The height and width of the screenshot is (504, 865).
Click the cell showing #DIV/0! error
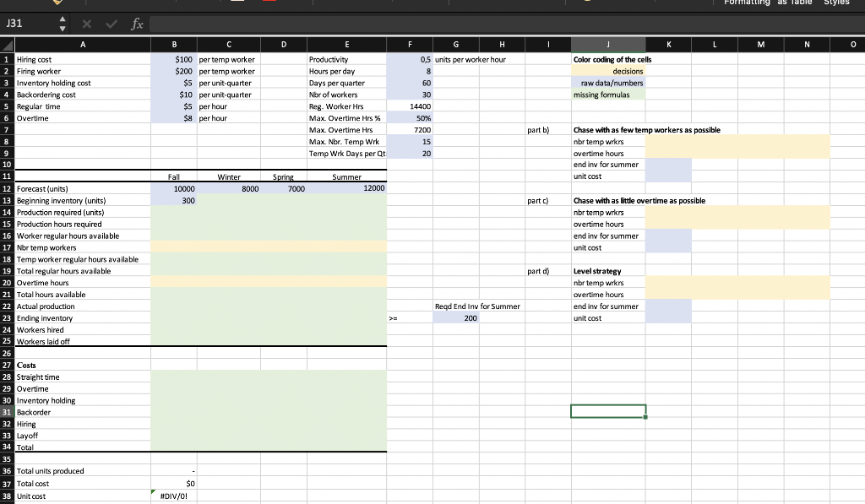point(174,496)
